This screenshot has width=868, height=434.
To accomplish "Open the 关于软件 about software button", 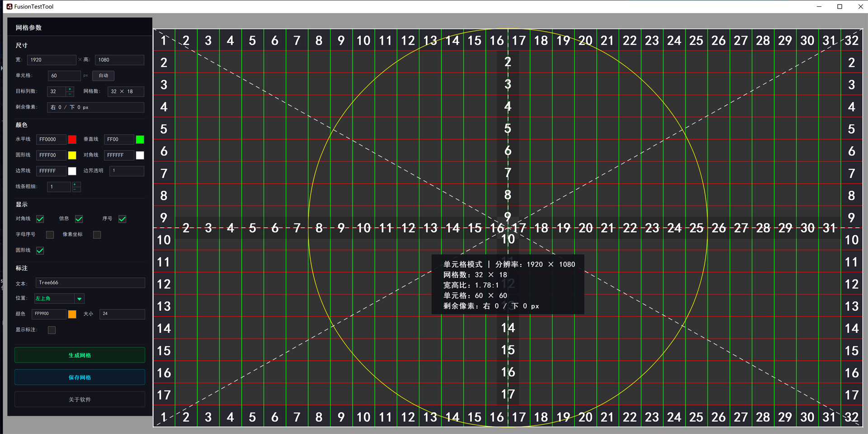I will 80,400.
